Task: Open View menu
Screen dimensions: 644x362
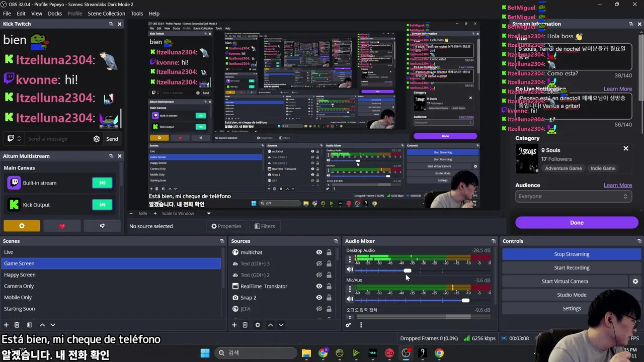Action: click(37, 14)
